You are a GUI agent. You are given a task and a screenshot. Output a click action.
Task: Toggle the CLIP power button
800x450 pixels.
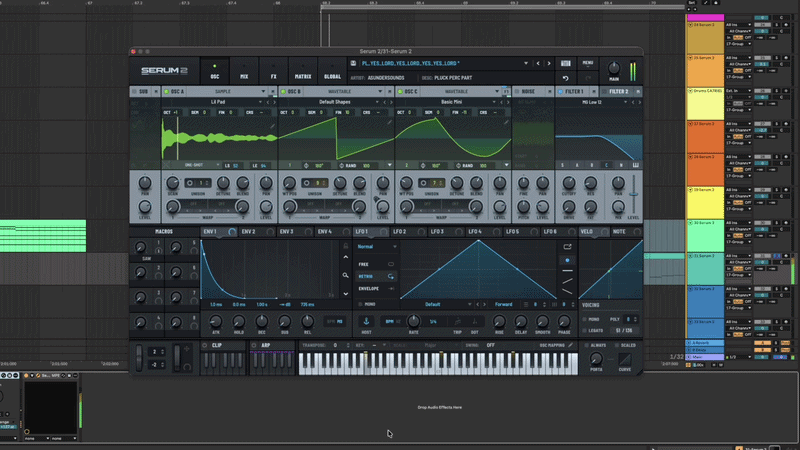(205, 345)
